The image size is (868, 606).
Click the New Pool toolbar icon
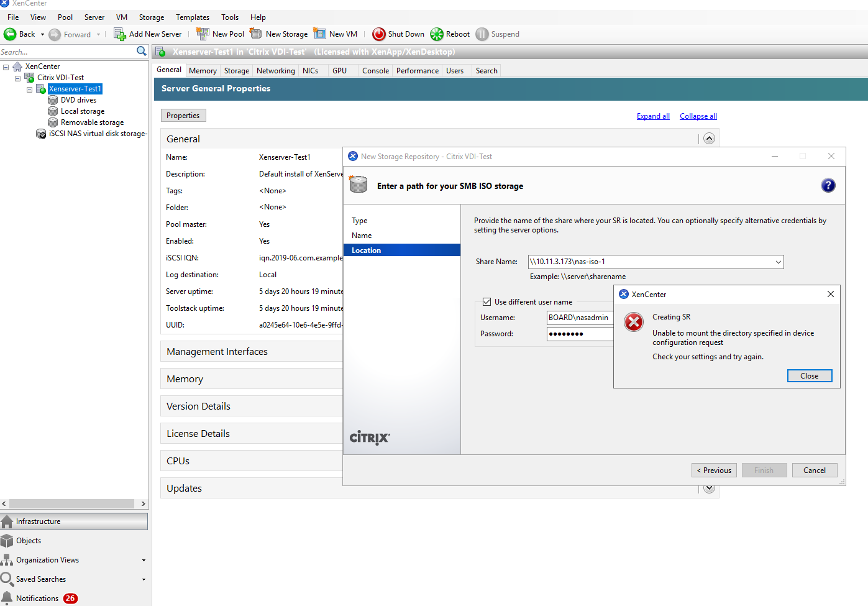(x=203, y=34)
